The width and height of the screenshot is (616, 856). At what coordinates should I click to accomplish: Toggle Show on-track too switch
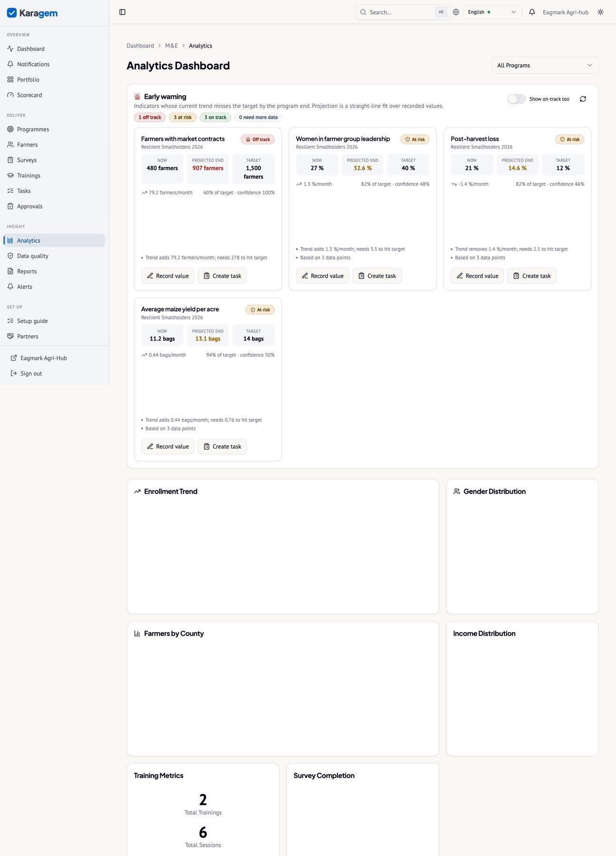coord(517,99)
